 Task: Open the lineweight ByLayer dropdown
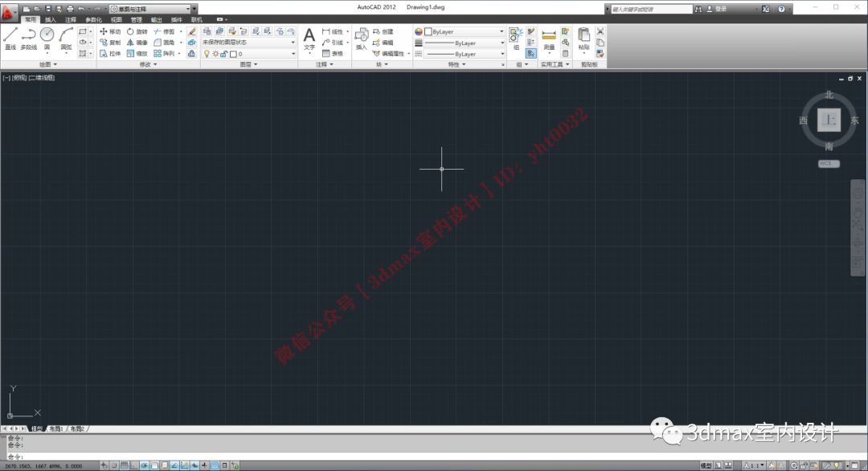point(465,43)
